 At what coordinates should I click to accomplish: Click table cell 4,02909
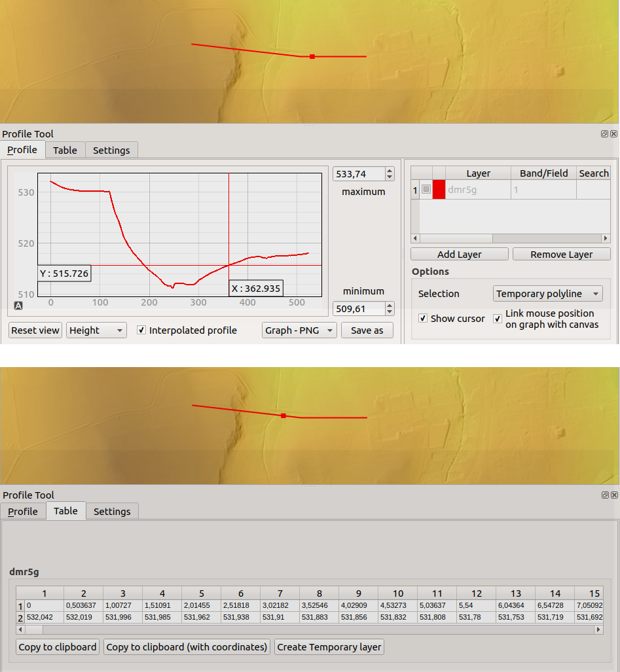(359, 605)
